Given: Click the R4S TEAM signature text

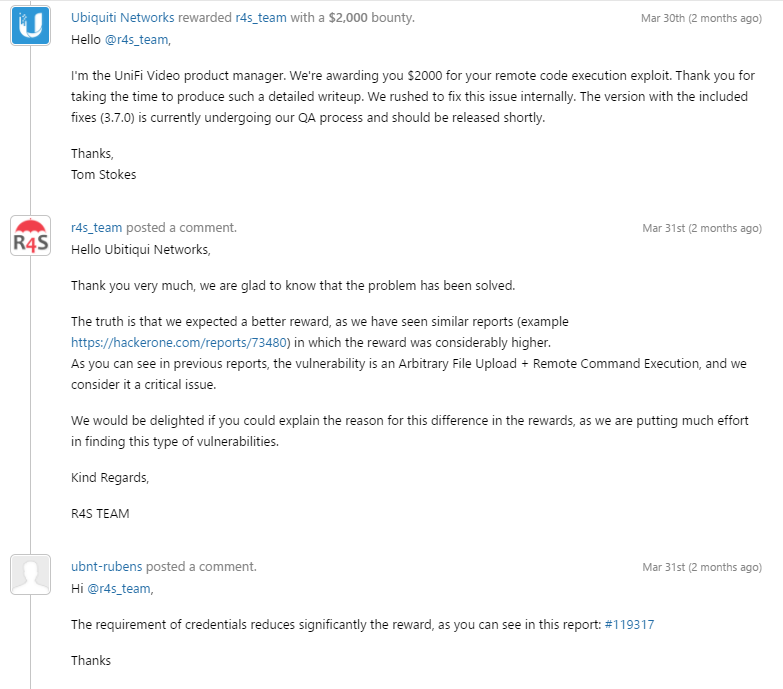Looking at the screenshot, I should pos(100,514).
